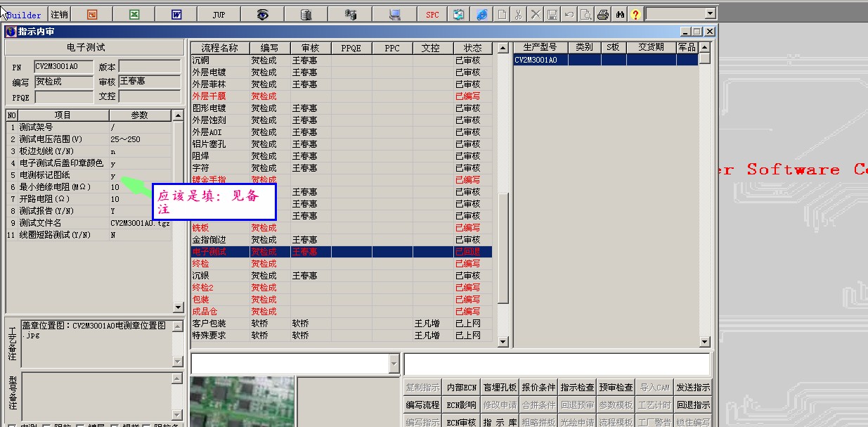Select the 特殊要求 row in process list
The width and height of the screenshot is (868, 427).
[x=342, y=336]
